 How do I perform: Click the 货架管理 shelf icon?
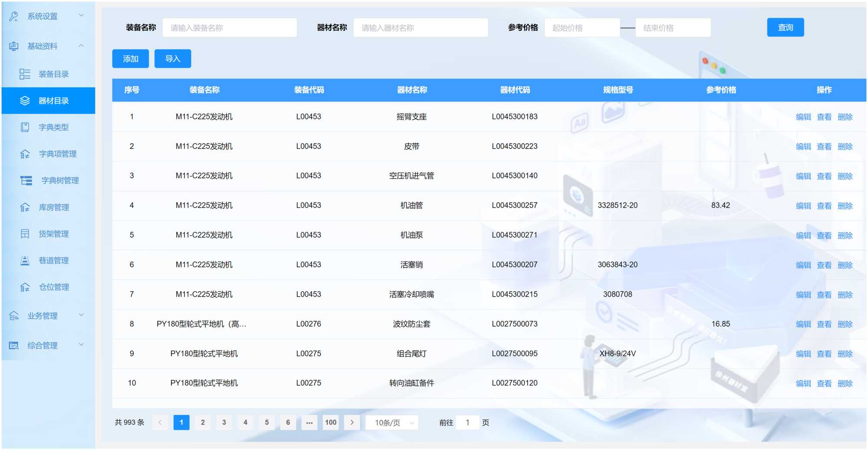(x=25, y=234)
